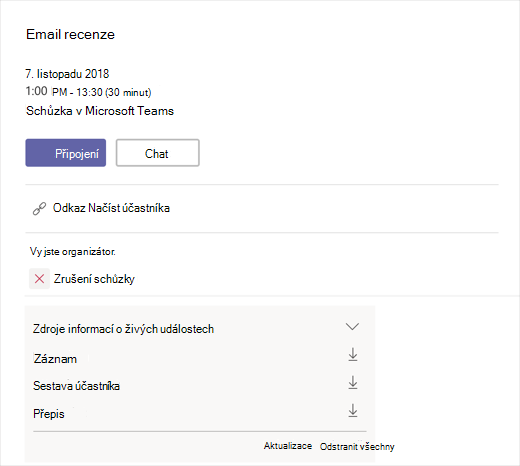Click the red X cancel icon
The width and height of the screenshot is (520, 466).
pos(39,279)
